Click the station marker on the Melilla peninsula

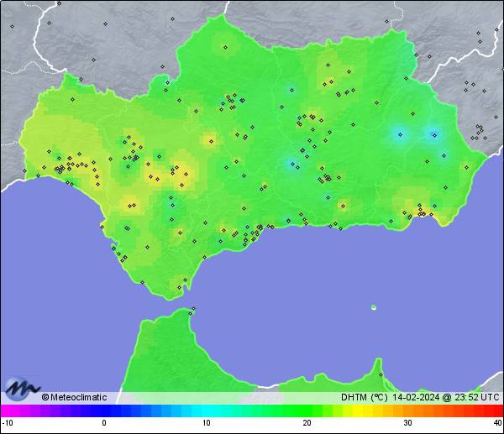pos(381,374)
